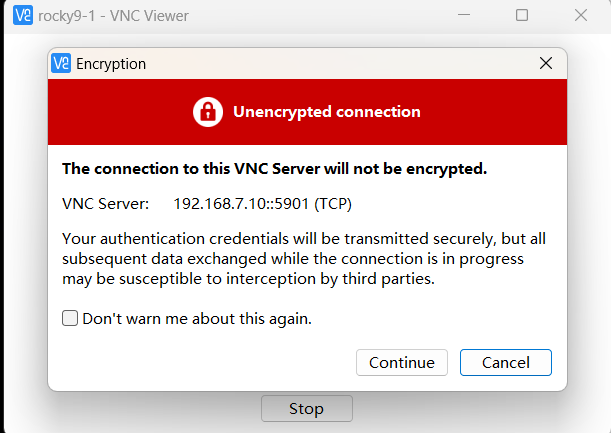Screen dimensions: 611x433
Task: Close the Encryption dialog with X
Action: (546, 63)
